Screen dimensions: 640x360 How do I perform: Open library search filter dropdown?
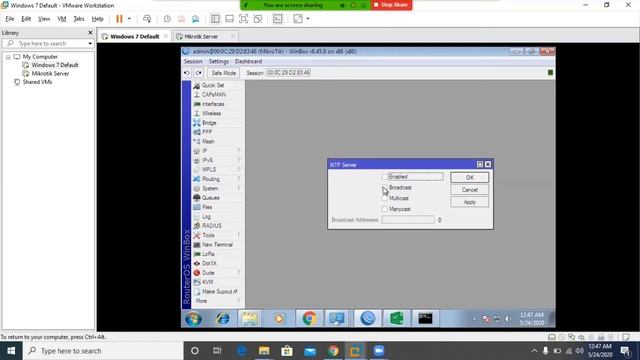click(x=90, y=44)
